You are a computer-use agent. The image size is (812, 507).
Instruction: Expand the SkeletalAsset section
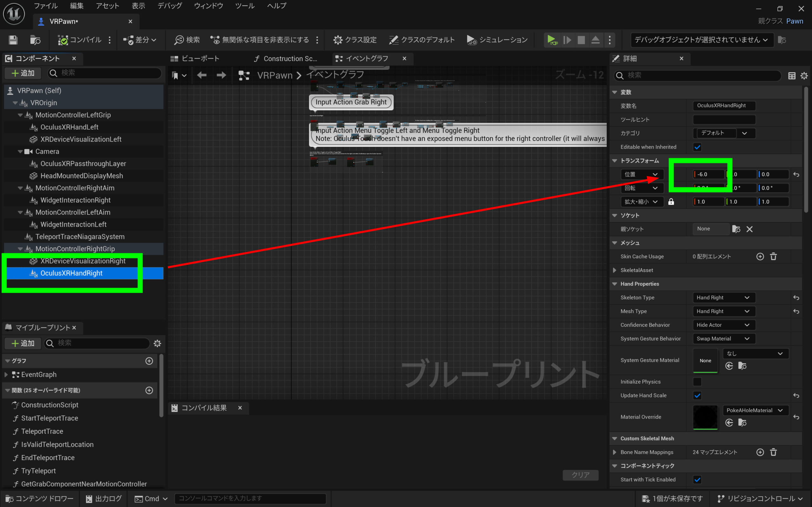point(614,270)
